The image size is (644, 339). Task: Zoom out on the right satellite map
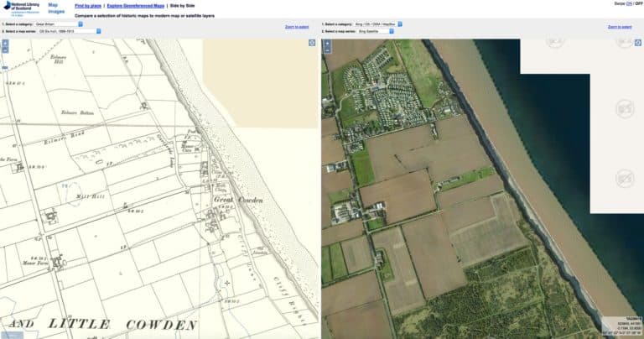pos(327,50)
